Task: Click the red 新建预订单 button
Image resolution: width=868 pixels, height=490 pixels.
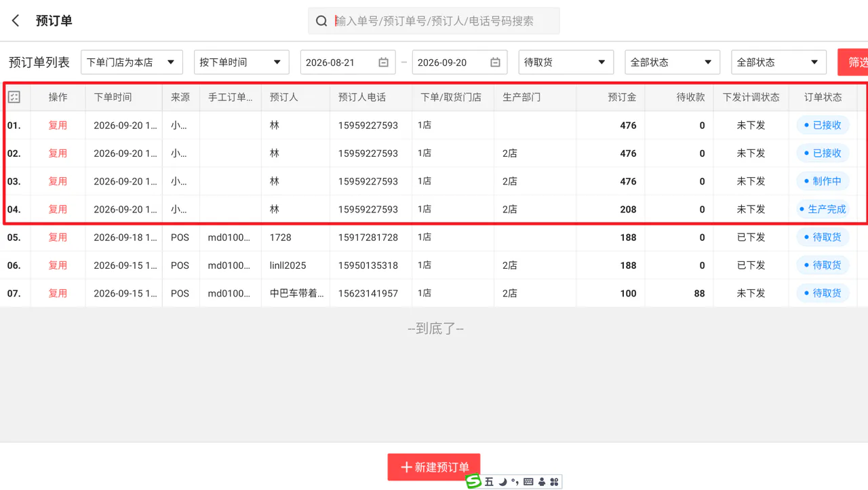Action: point(434,467)
